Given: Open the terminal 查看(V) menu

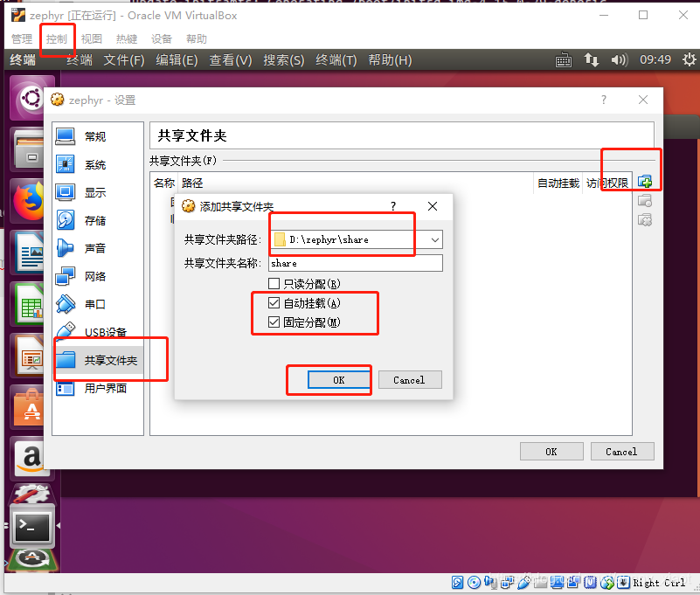Looking at the screenshot, I should coord(231,59).
